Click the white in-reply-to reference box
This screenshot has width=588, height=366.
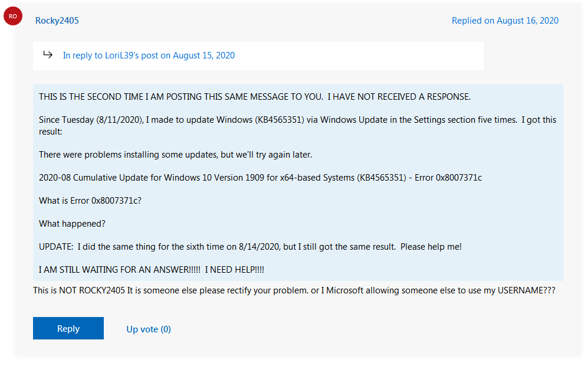(x=258, y=56)
